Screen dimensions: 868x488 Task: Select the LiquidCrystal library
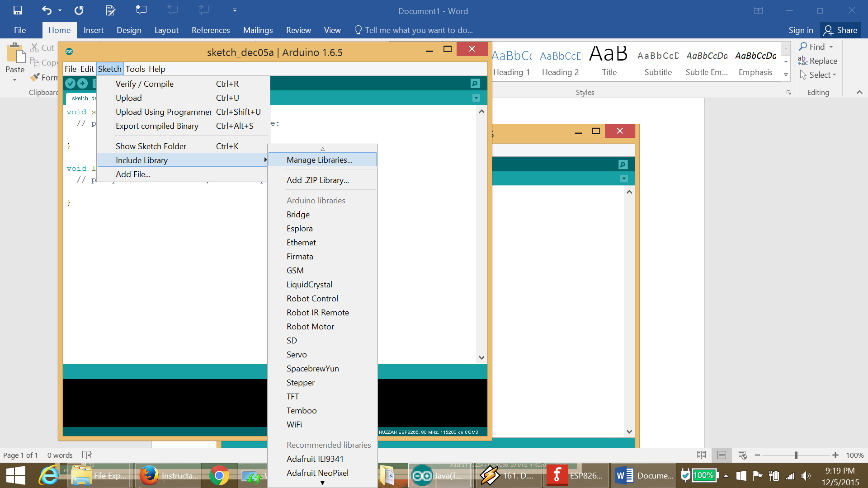coord(322,284)
